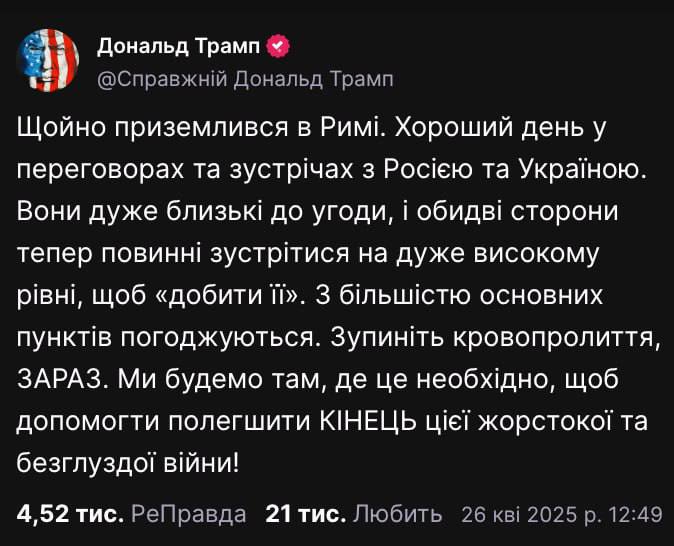The width and height of the screenshot is (674, 546).
Task: Click the word погоджуються in the post
Action: [x=222, y=339]
